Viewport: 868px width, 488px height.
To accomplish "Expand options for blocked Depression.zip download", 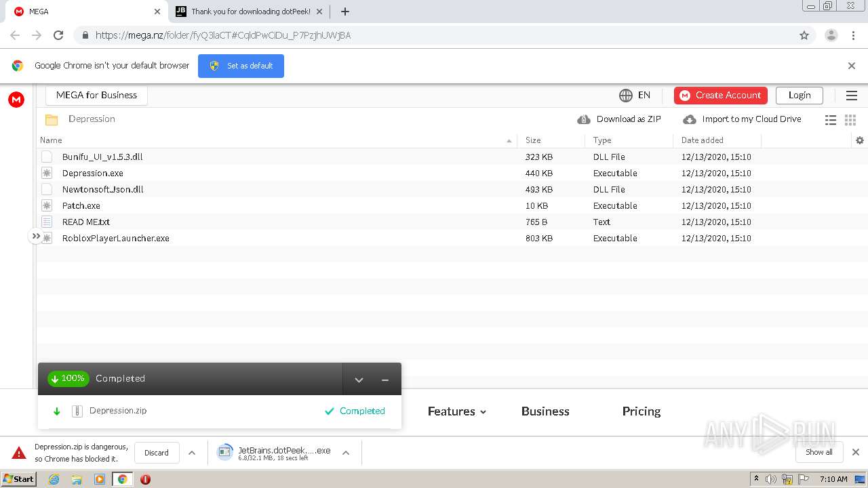I will pyautogui.click(x=192, y=453).
